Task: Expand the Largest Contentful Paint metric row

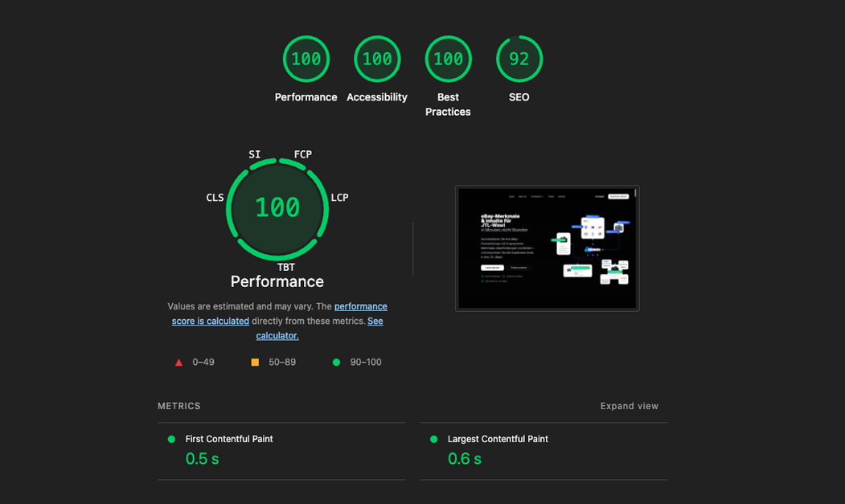Action: 498,439
